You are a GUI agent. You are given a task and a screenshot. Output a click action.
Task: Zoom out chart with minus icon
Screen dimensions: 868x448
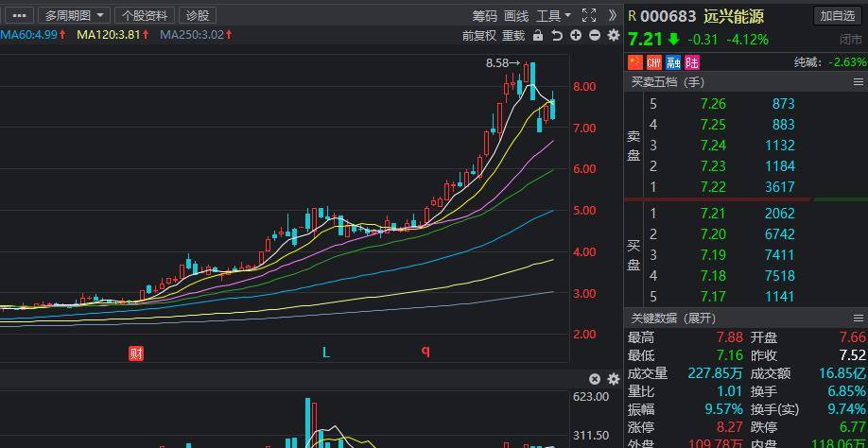coord(595,35)
